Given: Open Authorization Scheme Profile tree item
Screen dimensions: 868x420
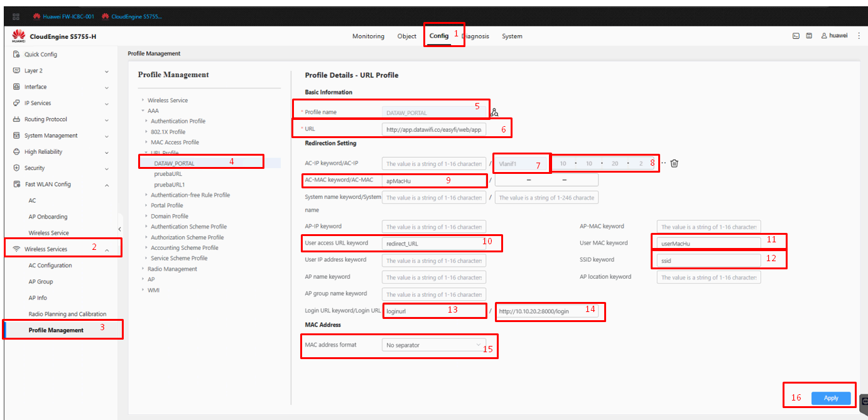Looking at the screenshot, I should [187, 237].
